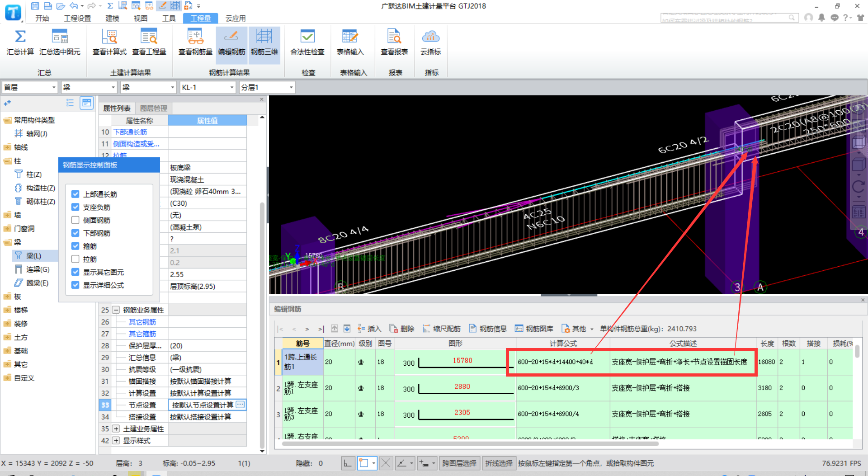The width and height of the screenshot is (868, 476).
Task: Open the 云应用 ribbon tab
Action: coord(236,18)
